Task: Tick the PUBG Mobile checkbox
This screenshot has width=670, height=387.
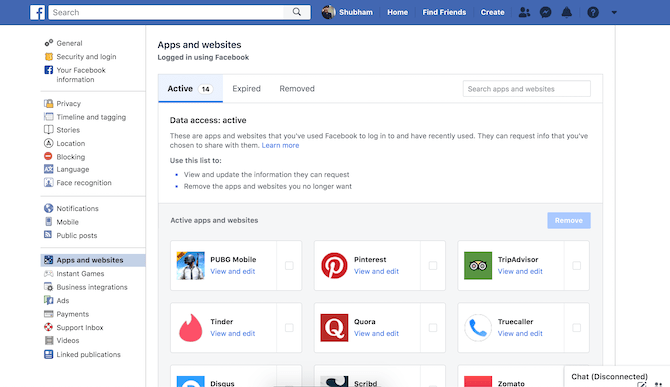Action: [x=289, y=265]
